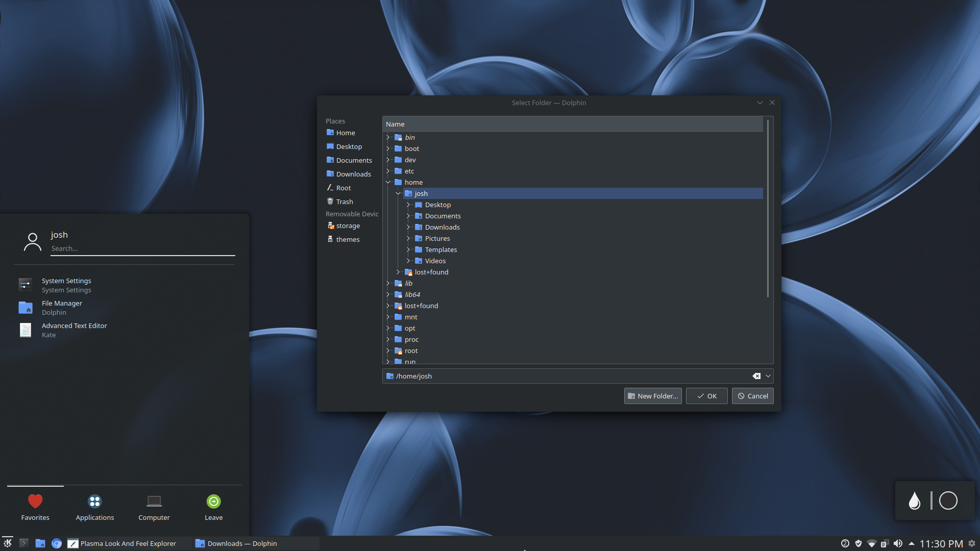The image size is (980, 551).
Task: Select Root in Places panel
Action: [x=339, y=188]
